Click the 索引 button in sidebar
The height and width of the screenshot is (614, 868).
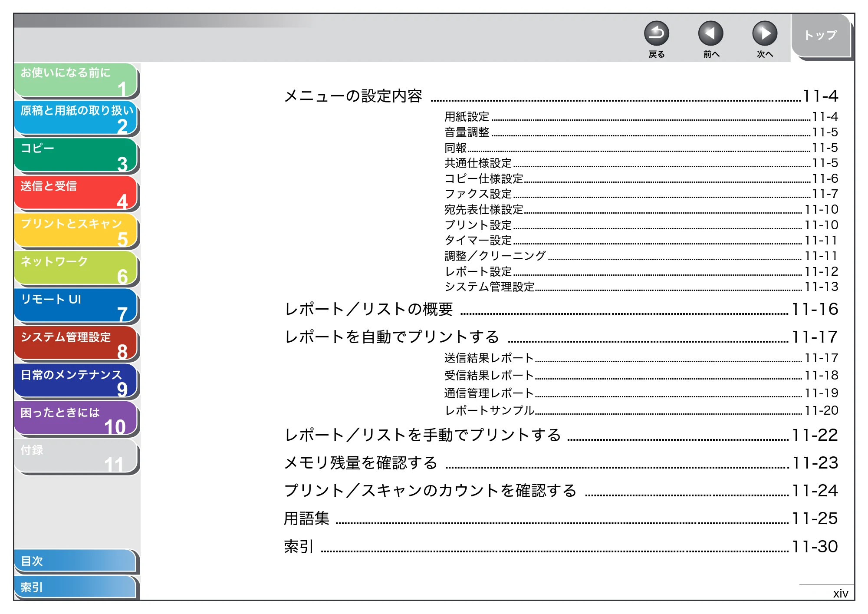pyautogui.click(x=75, y=588)
